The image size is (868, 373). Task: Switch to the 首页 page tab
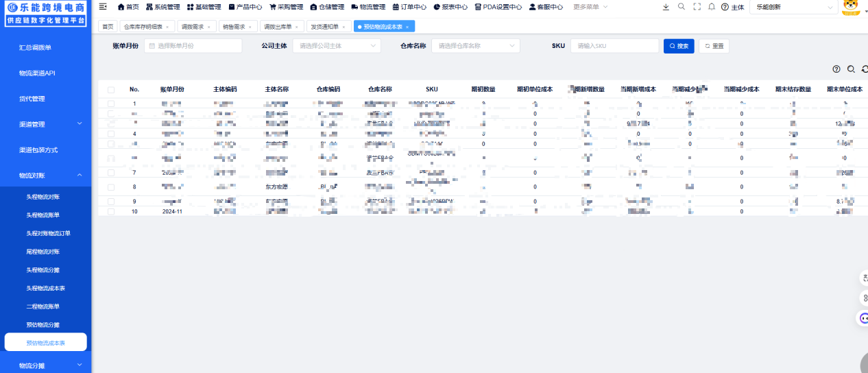[x=108, y=27]
